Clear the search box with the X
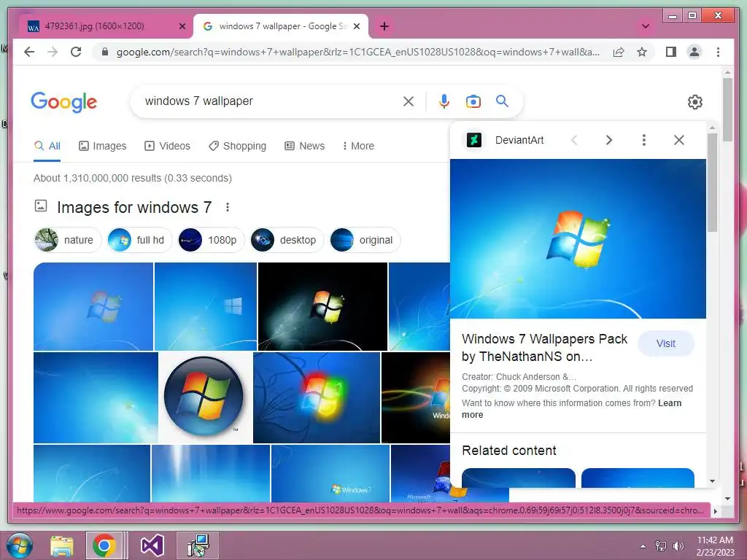 click(x=409, y=101)
